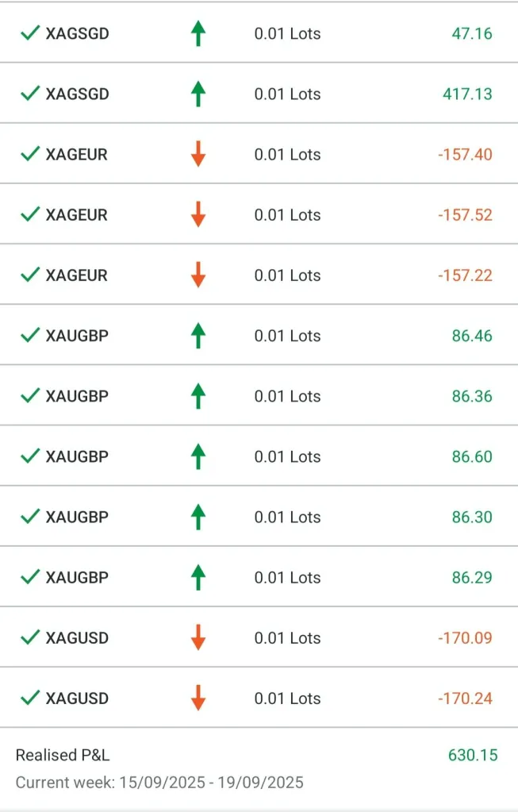Viewport: 518px width, 812px height.
Task: Click the orange down arrow in the -157.40 row
Action: (x=198, y=154)
